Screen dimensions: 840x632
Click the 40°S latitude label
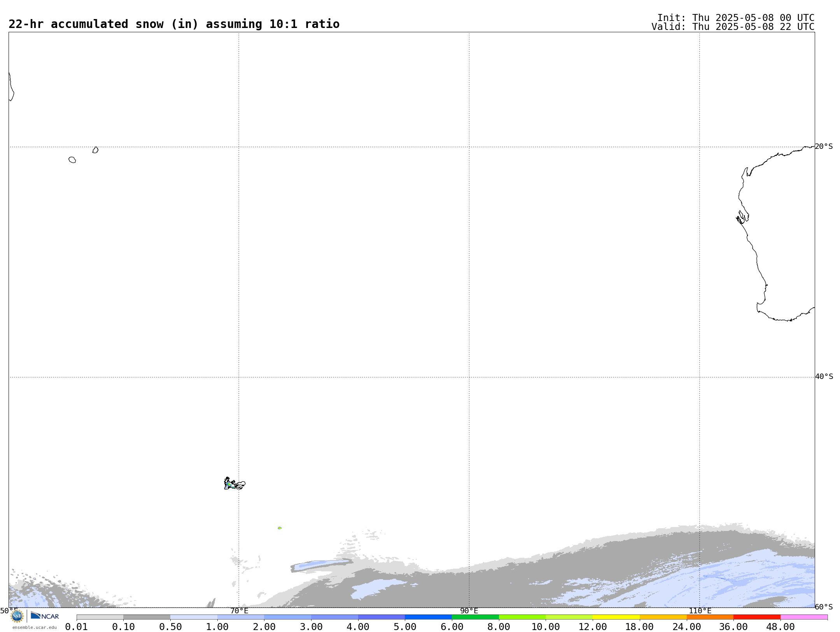[x=824, y=376]
